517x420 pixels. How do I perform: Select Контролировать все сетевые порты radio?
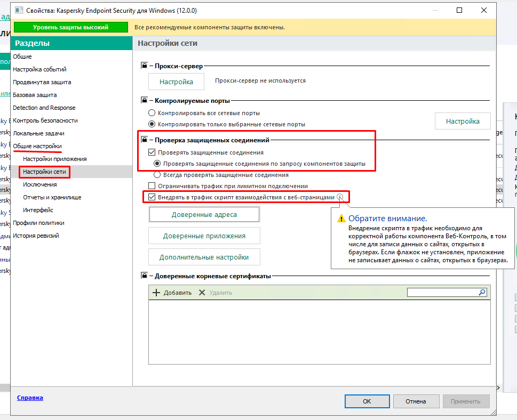pos(152,113)
